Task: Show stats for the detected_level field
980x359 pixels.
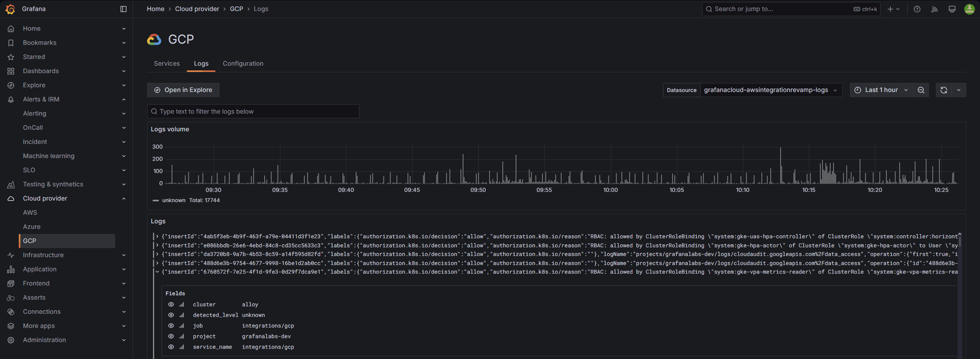Action: pyautogui.click(x=181, y=315)
